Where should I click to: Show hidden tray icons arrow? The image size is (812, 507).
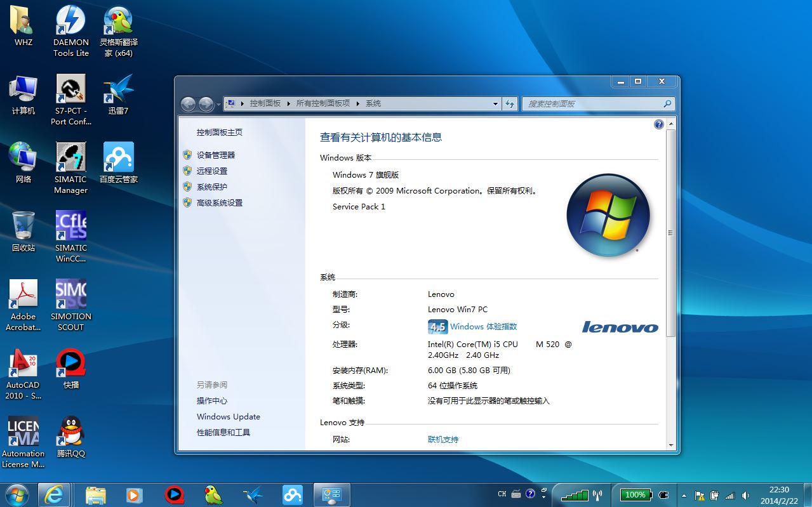pos(684,495)
